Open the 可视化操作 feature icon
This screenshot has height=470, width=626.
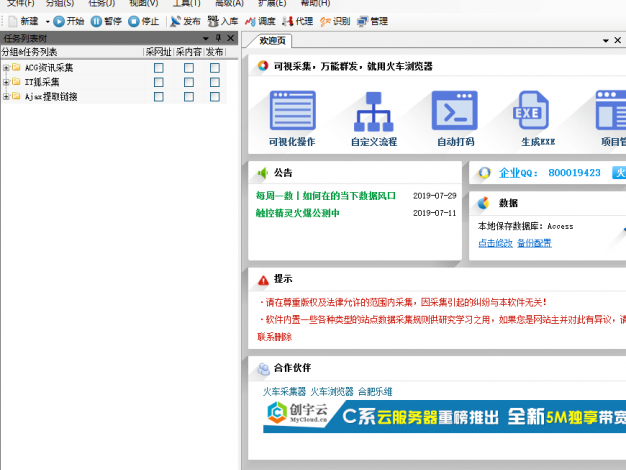point(293,110)
